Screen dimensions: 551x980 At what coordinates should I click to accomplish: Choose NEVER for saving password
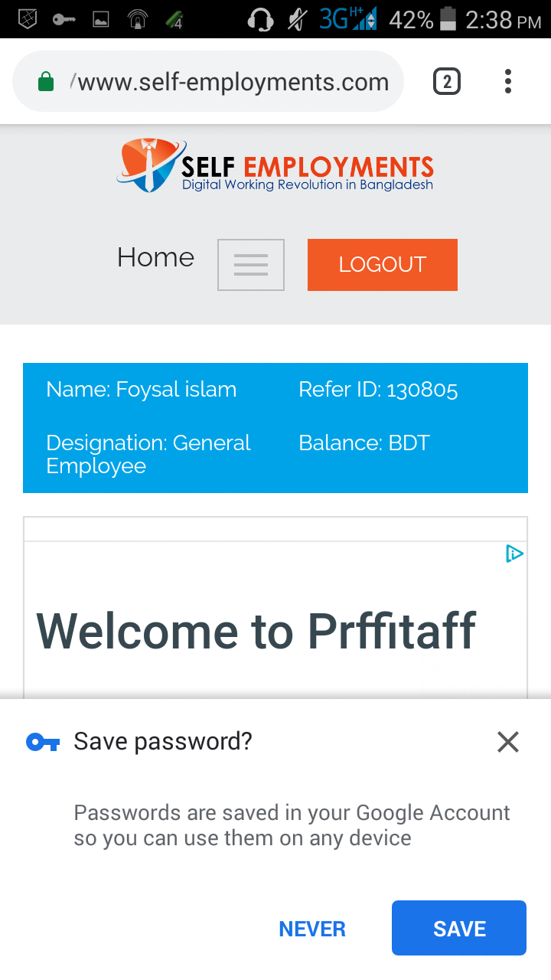(x=312, y=929)
